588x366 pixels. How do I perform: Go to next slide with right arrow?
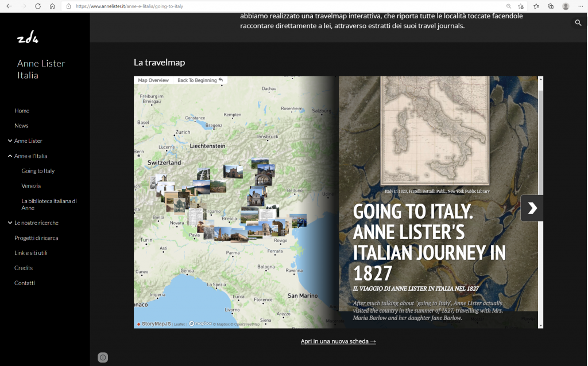click(532, 208)
